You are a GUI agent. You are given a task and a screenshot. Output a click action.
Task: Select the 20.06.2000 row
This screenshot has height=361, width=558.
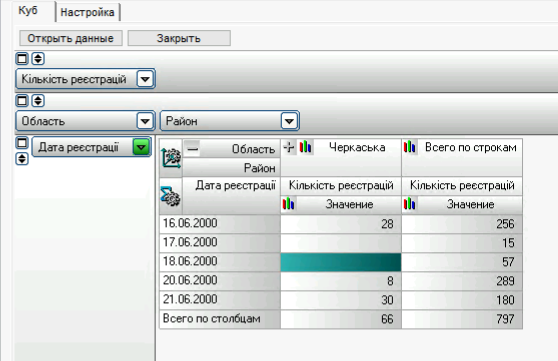coord(220,281)
